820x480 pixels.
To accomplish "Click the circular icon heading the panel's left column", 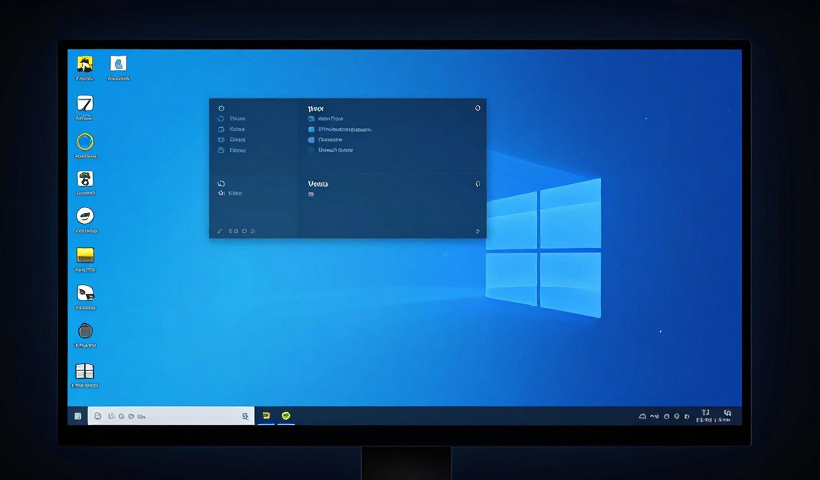I will (221, 108).
